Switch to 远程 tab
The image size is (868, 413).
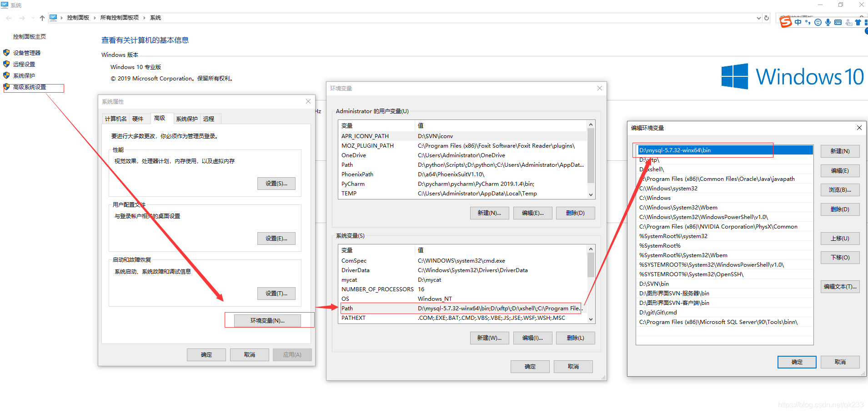click(209, 119)
